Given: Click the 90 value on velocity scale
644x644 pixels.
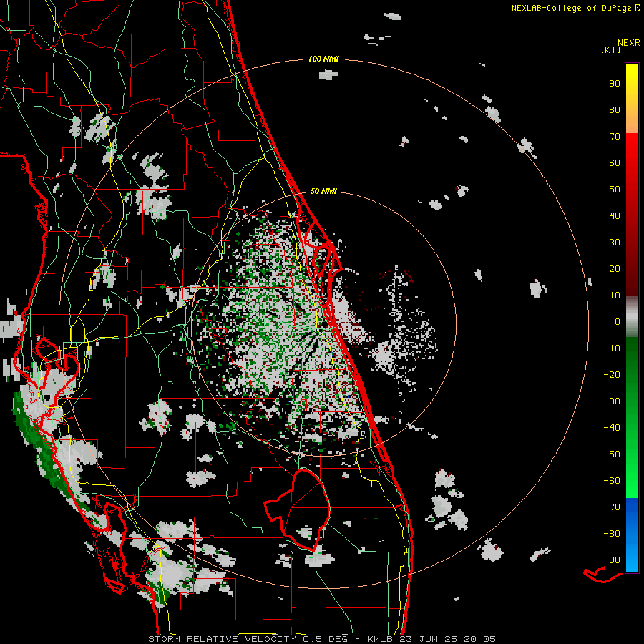Looking at the screenshot, I should (615, 84).
